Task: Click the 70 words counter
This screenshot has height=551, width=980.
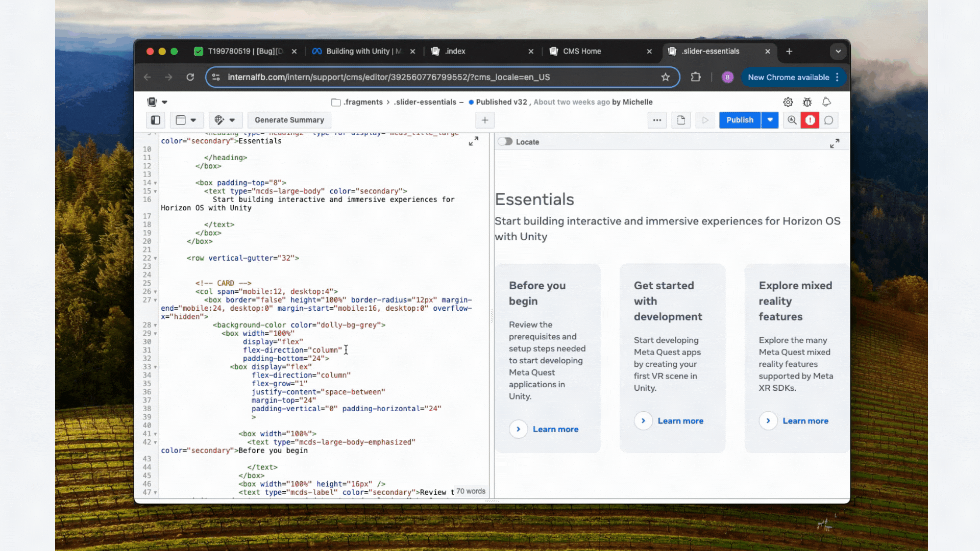Action: pos(471,491)
